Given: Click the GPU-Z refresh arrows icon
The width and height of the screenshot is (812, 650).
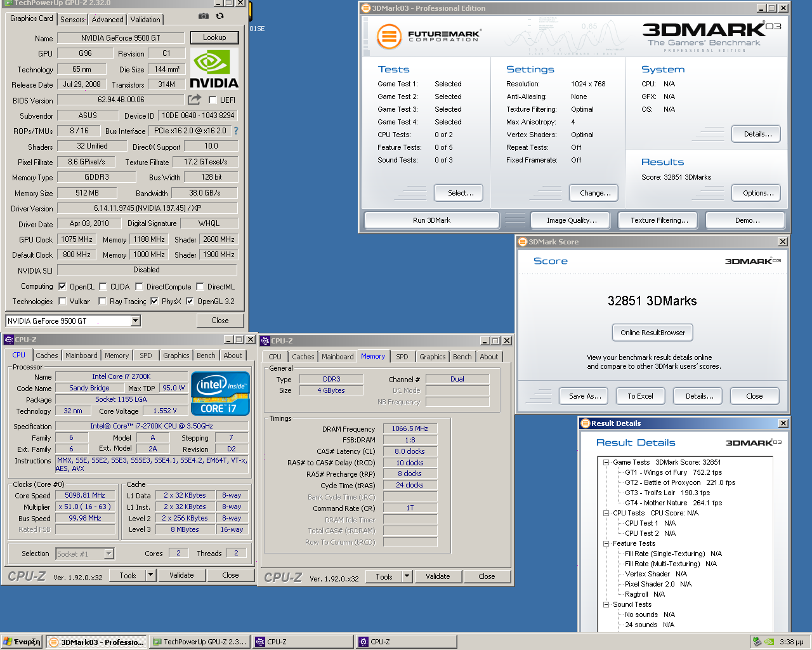Looking at the screenshot, I should [219, 16].
